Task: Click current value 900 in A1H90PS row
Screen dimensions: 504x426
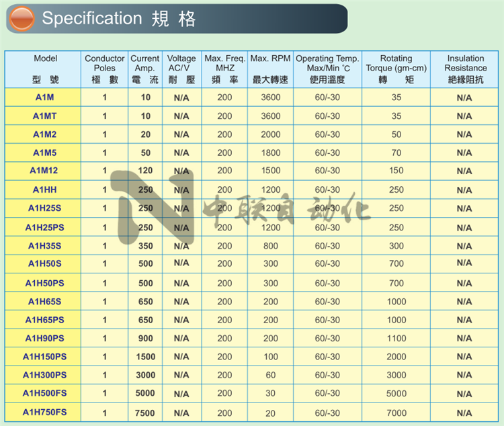Action: [146, 338]
